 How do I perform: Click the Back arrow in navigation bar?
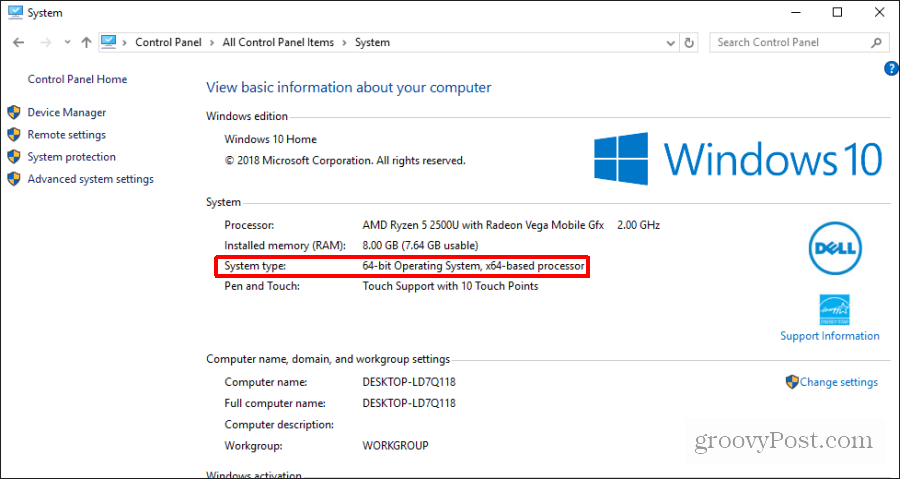[x=18, y=42]
